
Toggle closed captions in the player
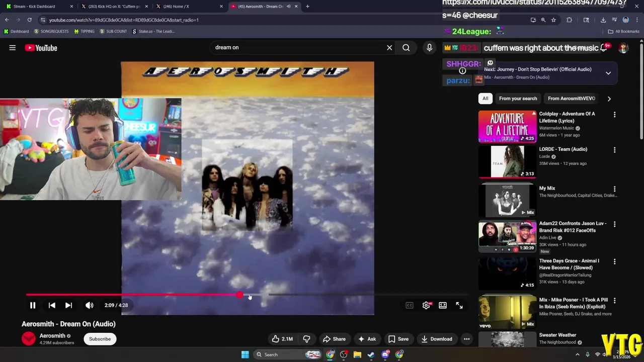pyautogui.click(x=410, y=305)
